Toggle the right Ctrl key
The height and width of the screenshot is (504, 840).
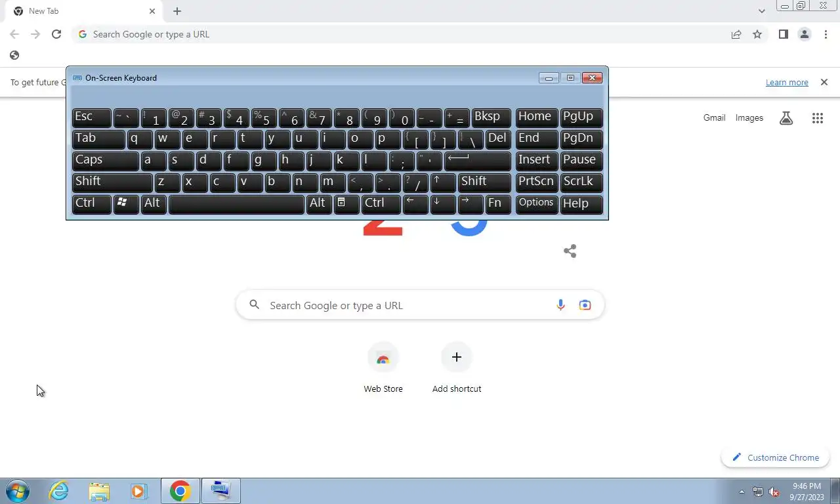point(381,204)
